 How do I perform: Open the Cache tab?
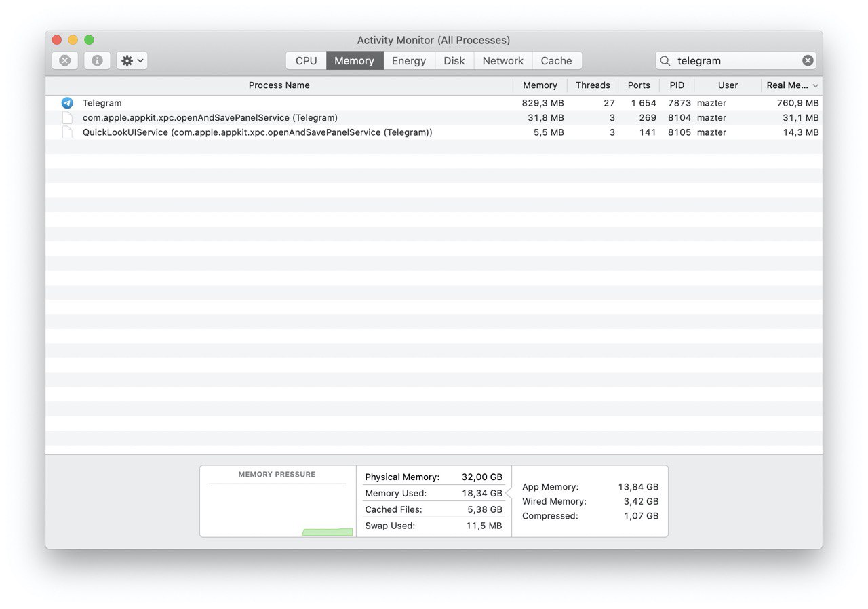coord(557,60)
